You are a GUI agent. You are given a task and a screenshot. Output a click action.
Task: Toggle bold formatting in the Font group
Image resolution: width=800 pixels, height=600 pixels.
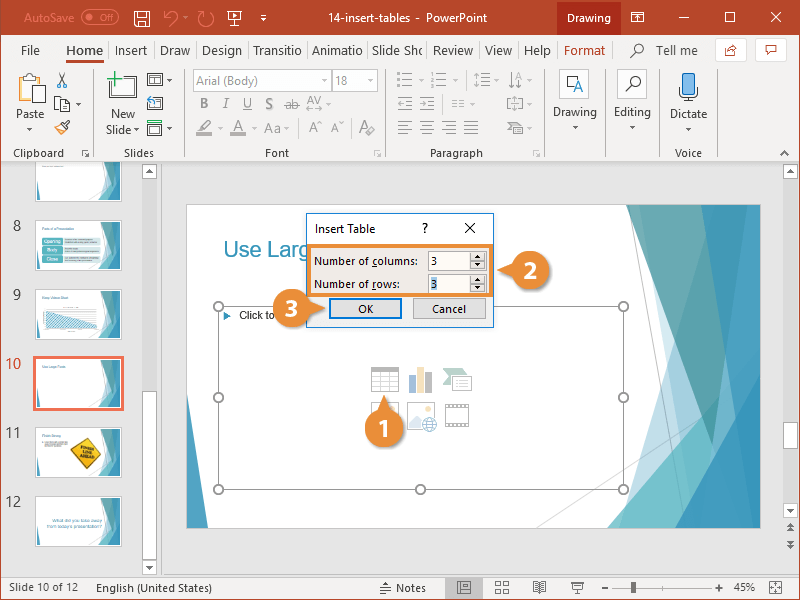pos(204,103)
